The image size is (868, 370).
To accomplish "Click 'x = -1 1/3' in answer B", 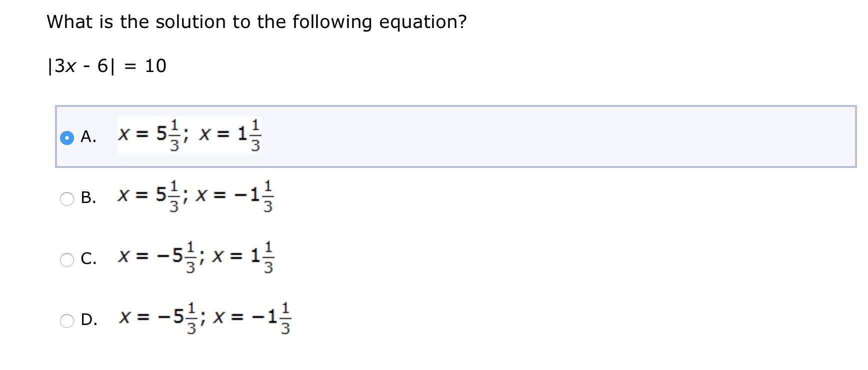I will [235, 196].
